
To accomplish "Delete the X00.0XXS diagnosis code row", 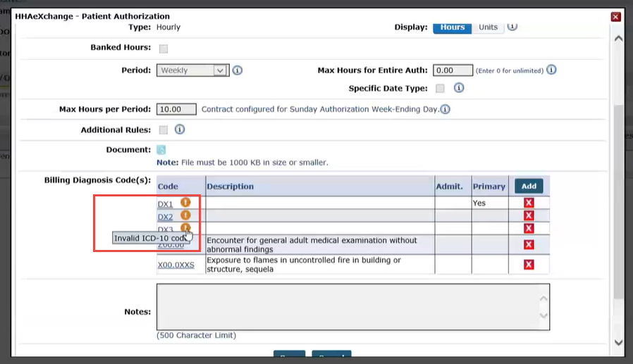I will pyautogui.click(x=529, y=265).
